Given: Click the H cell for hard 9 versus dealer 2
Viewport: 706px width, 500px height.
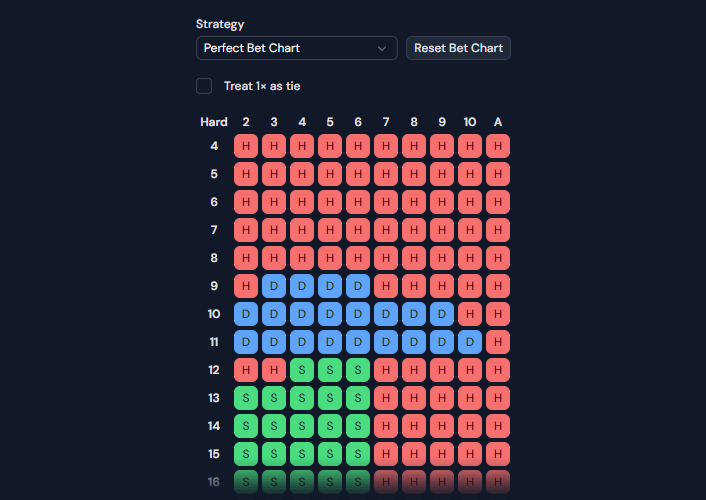Looking at the screenshot, I should point(246,286).
